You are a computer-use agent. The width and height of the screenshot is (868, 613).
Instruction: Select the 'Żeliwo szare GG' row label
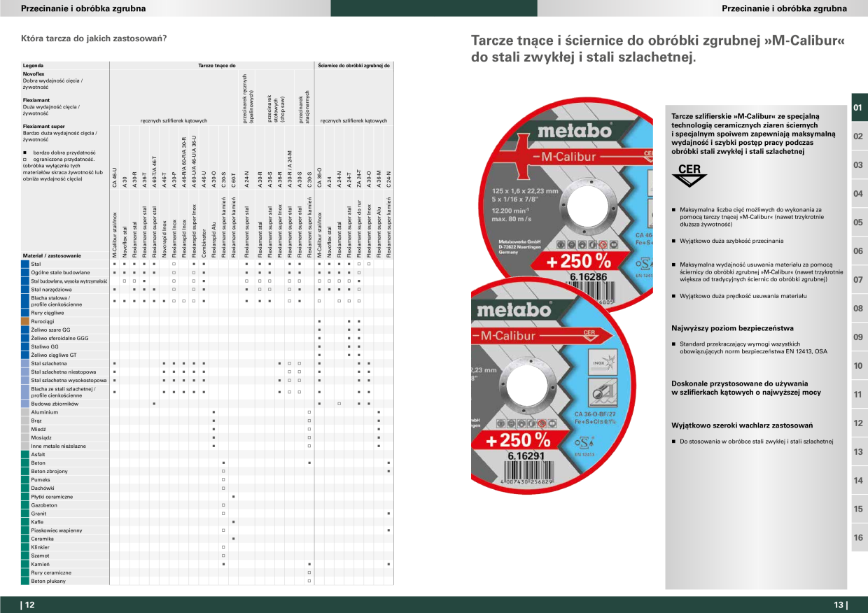point(50,330)
